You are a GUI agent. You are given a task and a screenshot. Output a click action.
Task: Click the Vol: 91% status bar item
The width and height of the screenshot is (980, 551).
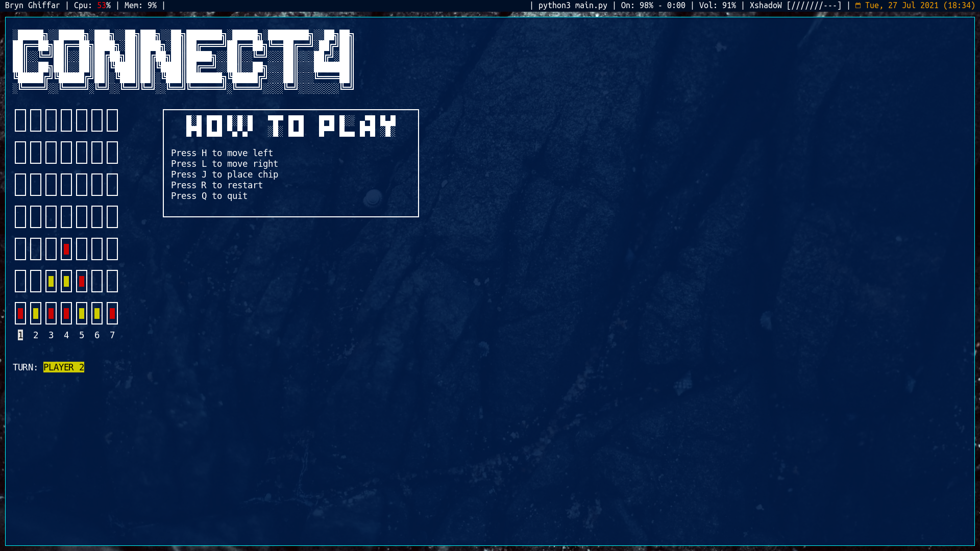pos(718,6)
